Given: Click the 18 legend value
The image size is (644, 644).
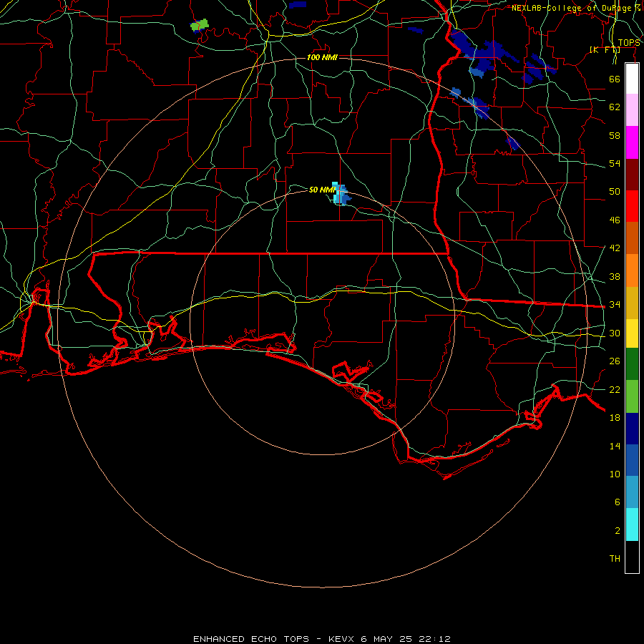Looking at the screenshot, I should click(615, 418).
